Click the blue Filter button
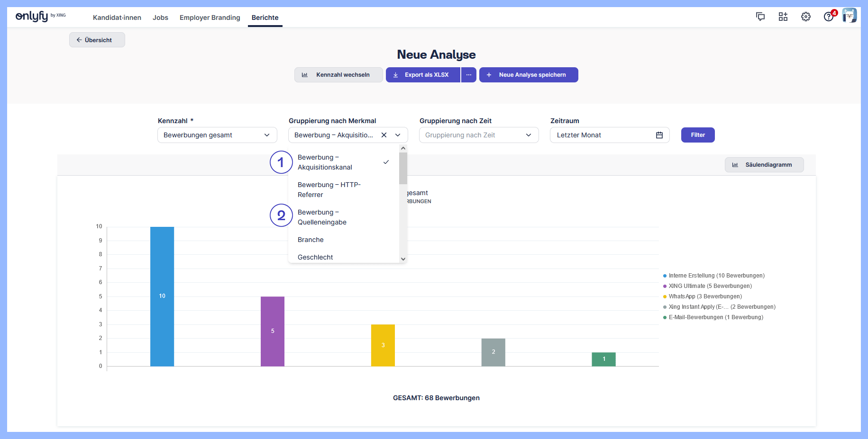This screenshot has height=439, width=868. pos(698,135)
